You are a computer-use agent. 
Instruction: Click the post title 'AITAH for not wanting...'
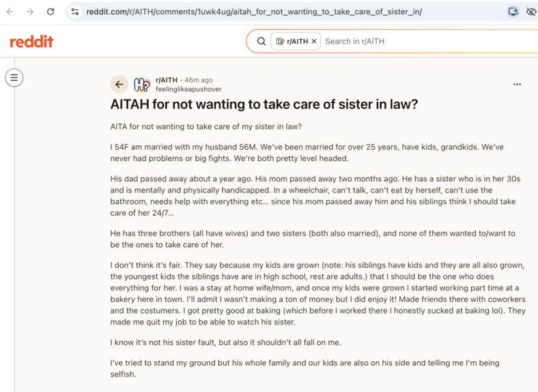tap(264, 104)
